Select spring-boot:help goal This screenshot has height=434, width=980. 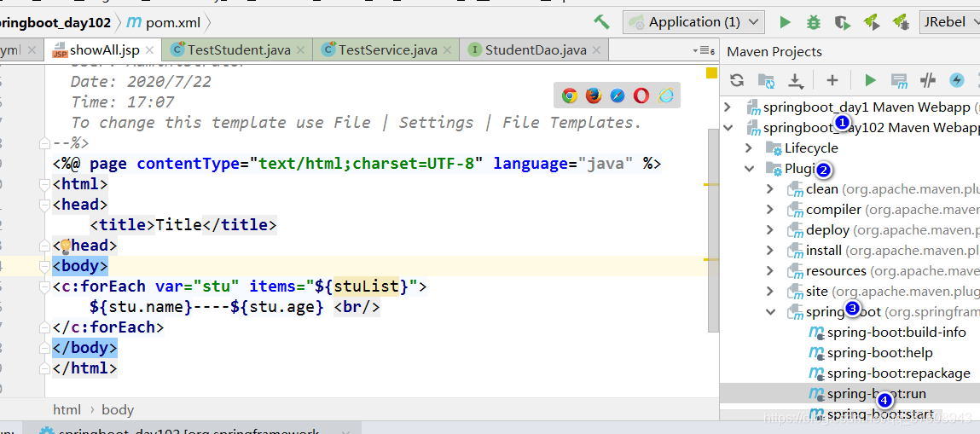click(879, 354)
